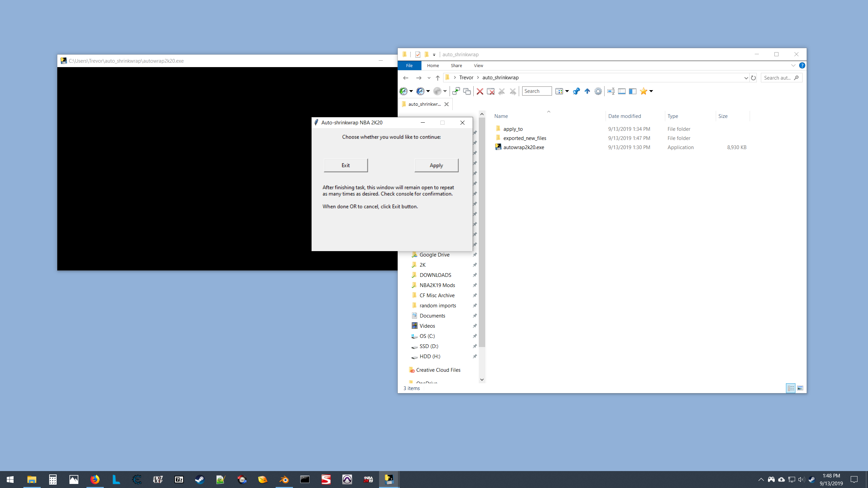Screen dimensions: 868x488
Task: Refresh the auto_shrinkwrap folder view
Action: (x=753, y=78)
